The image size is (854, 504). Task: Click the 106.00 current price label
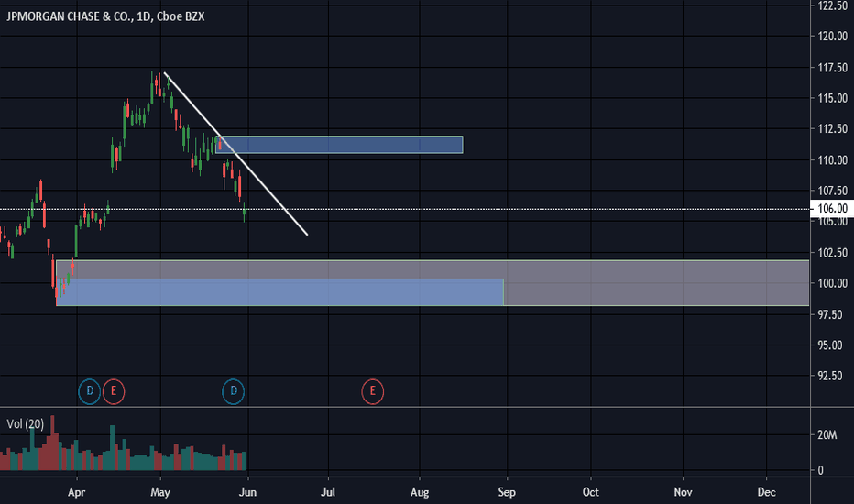point(832,209)
